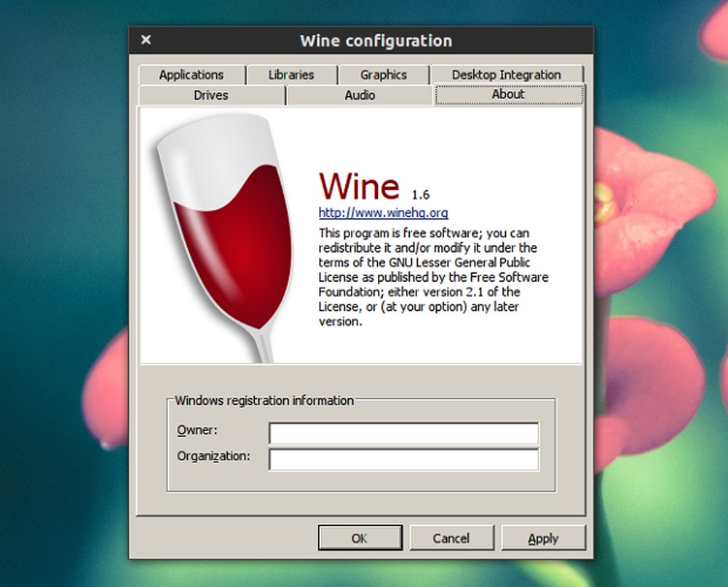Dismiss the dialog with Cancel
Screen dimensions: 728x587
click(x=451, y=537)
